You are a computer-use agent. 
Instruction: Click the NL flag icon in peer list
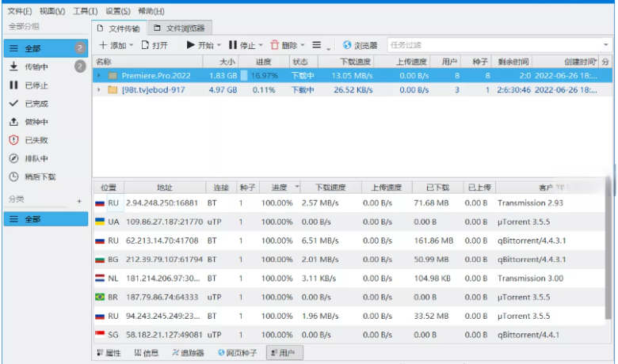[x=100, y=279]
